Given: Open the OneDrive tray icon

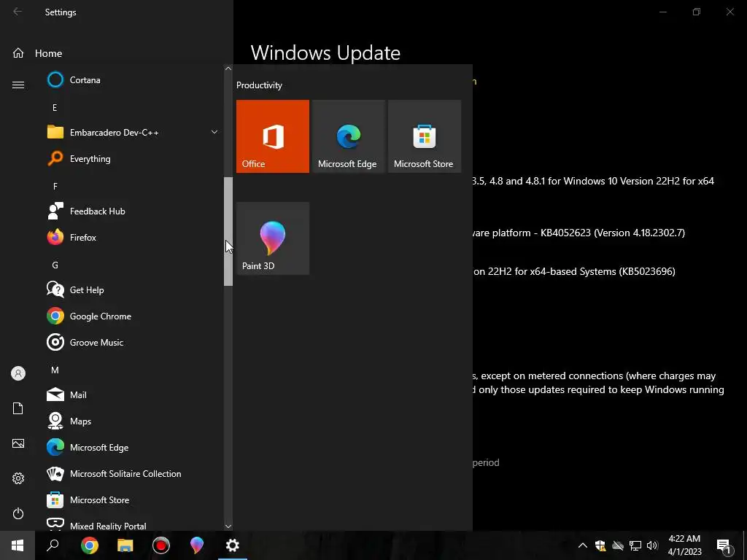Looking at the screenshot, I should coord(618,545).
